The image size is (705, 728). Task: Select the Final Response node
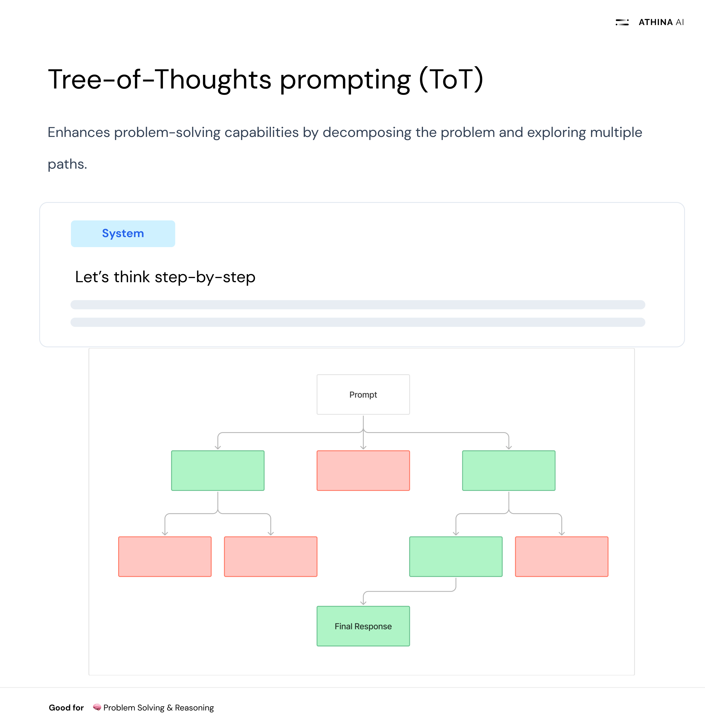363,626
